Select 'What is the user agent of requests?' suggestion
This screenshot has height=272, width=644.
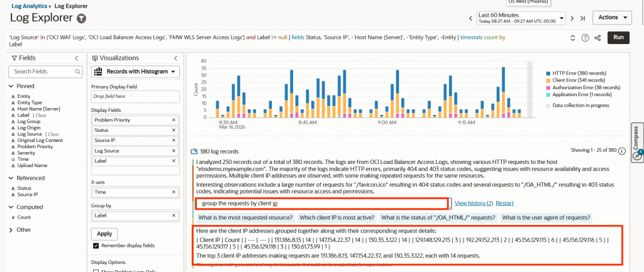coord(546,217)
